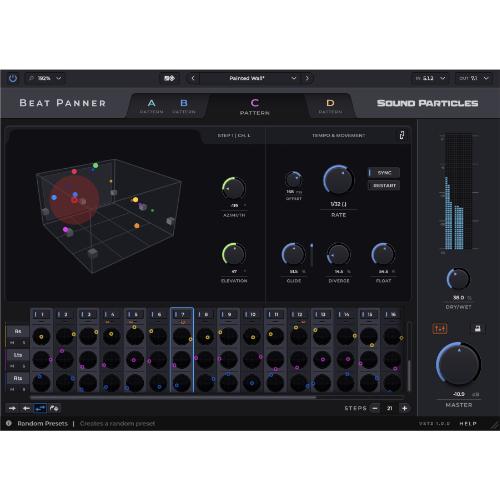500x500 pixels.
Task: Click the Master gain knob
Action: 459,364
